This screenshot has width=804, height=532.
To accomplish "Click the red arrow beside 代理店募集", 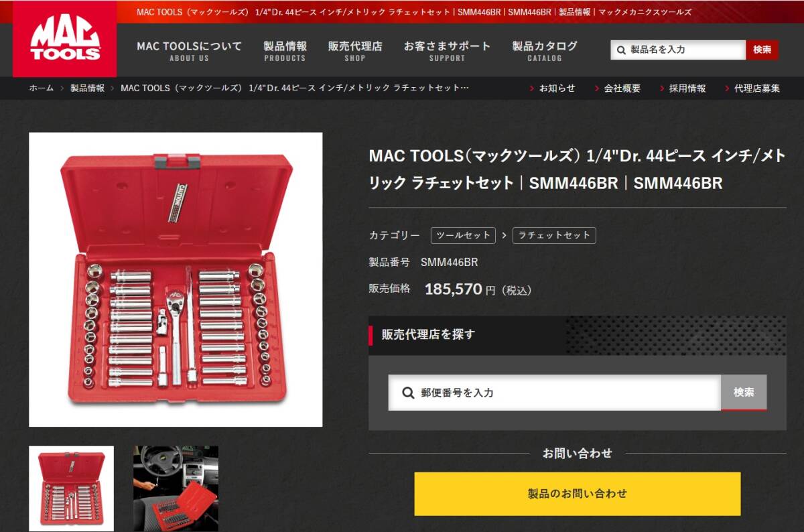I will [727, 88].
